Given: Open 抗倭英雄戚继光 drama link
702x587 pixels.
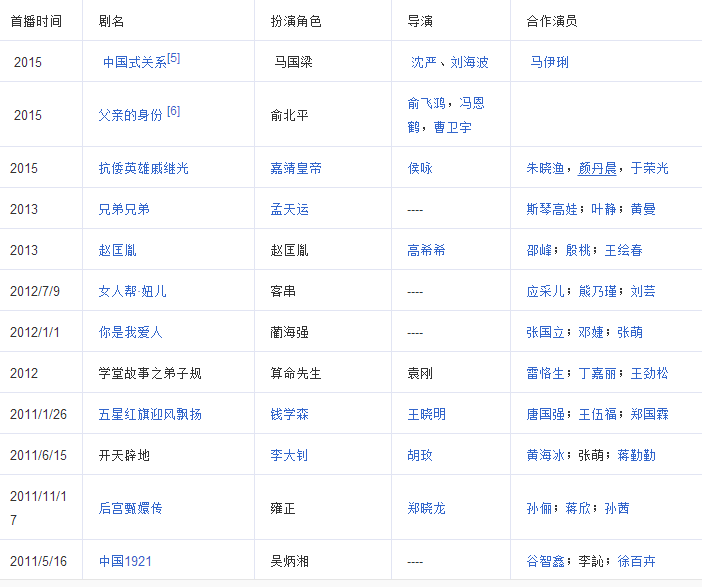Looking at the screenshot, I should [x=144, y=168].
